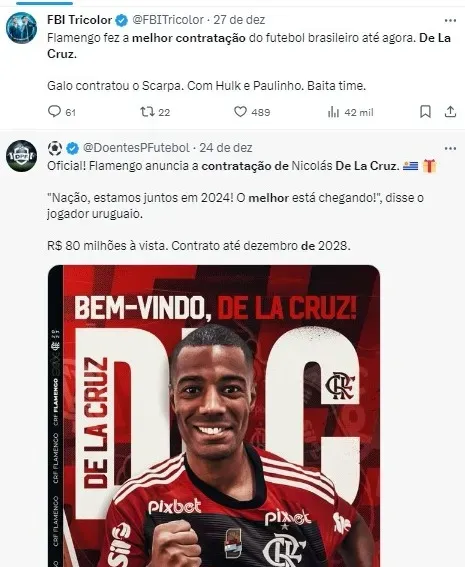Screen dimensions: 465x567
Task: Open the @FBITricolor handle link
Action: coord(168,20)
